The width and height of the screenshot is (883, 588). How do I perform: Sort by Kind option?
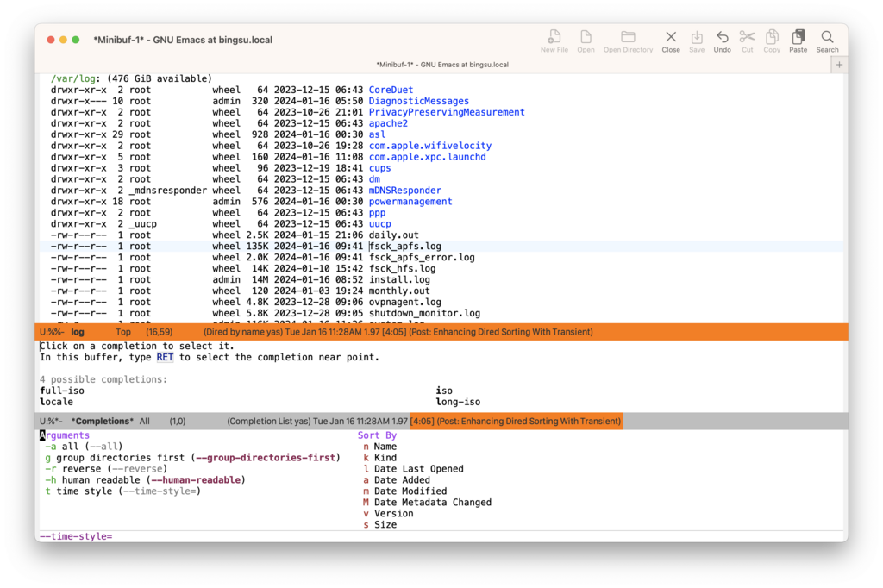click(x=380, y=458)
